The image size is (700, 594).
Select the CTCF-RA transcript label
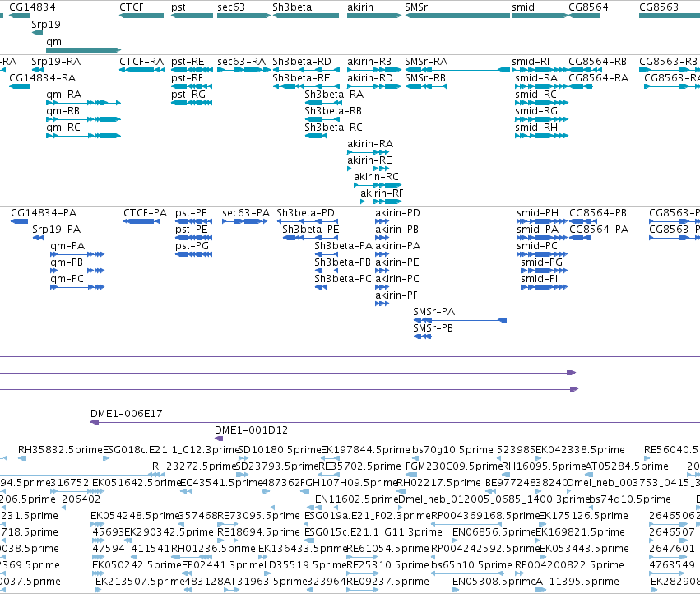point(141,62)
